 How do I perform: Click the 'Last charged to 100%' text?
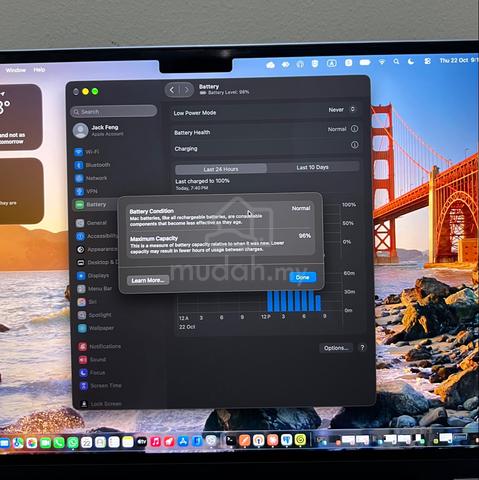pyautogui.click(x=202, y=181)
